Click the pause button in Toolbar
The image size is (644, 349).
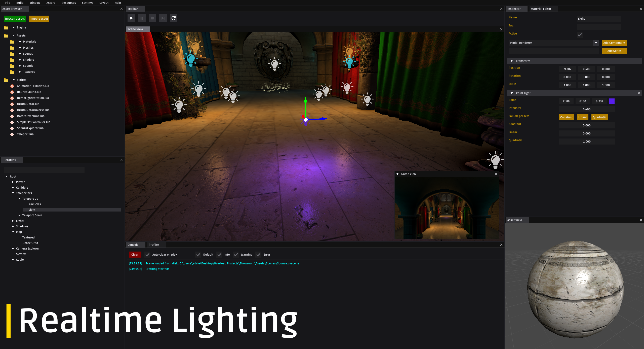coord(142,18)
